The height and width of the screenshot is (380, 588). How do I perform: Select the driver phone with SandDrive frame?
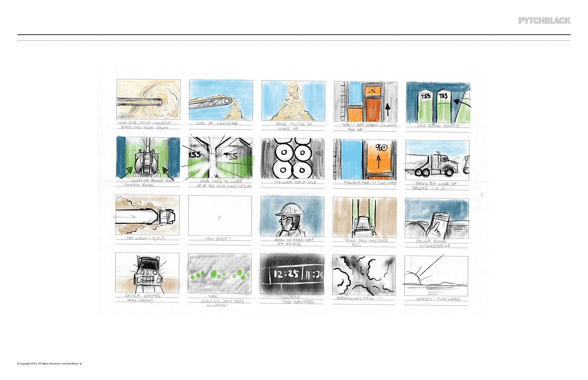point(437,218)
